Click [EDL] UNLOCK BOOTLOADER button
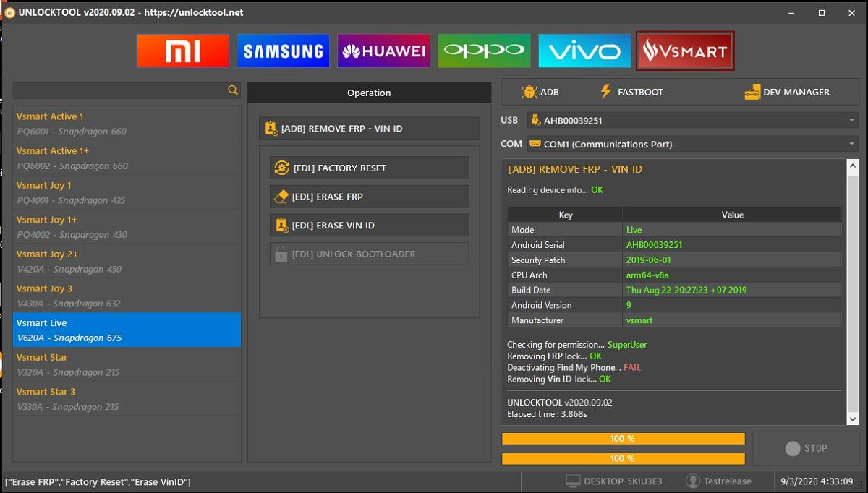 click(x=369, y=254)
